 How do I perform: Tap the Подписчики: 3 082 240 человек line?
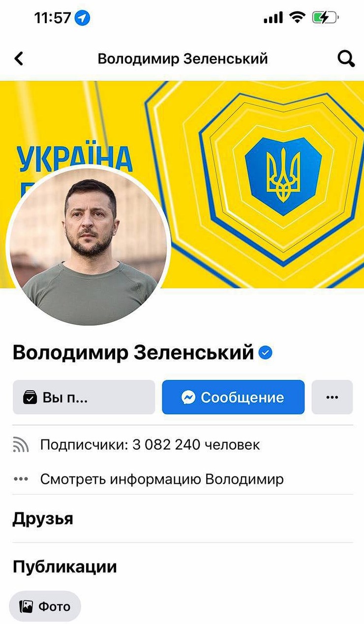coord(150,445)
